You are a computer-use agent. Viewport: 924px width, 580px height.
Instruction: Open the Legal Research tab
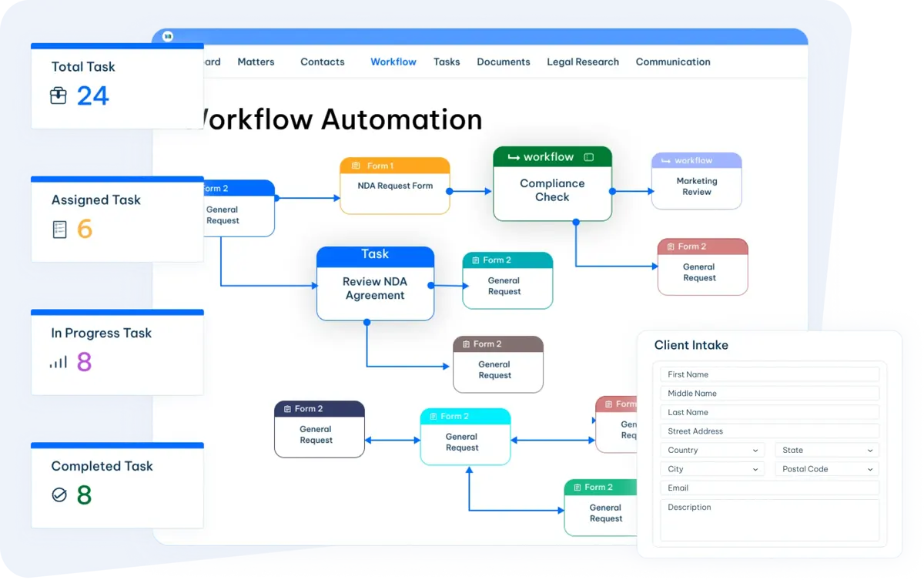[583, 62]
